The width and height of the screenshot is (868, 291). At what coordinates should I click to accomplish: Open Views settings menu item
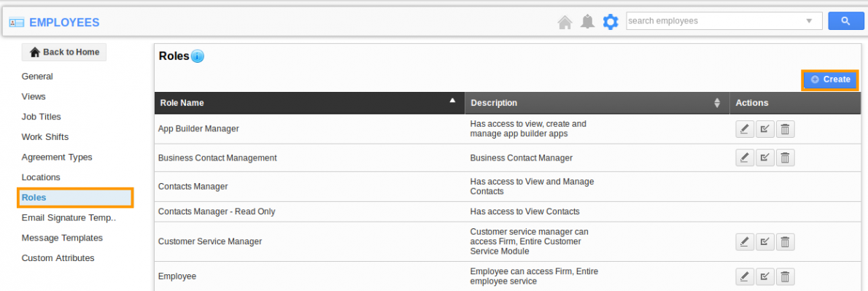tap(34, 96)
